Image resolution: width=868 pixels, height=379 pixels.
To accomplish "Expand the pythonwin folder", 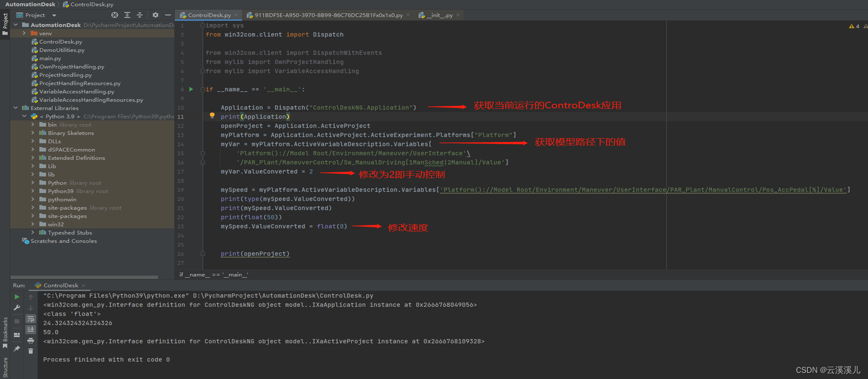I will tap(33, 199).
